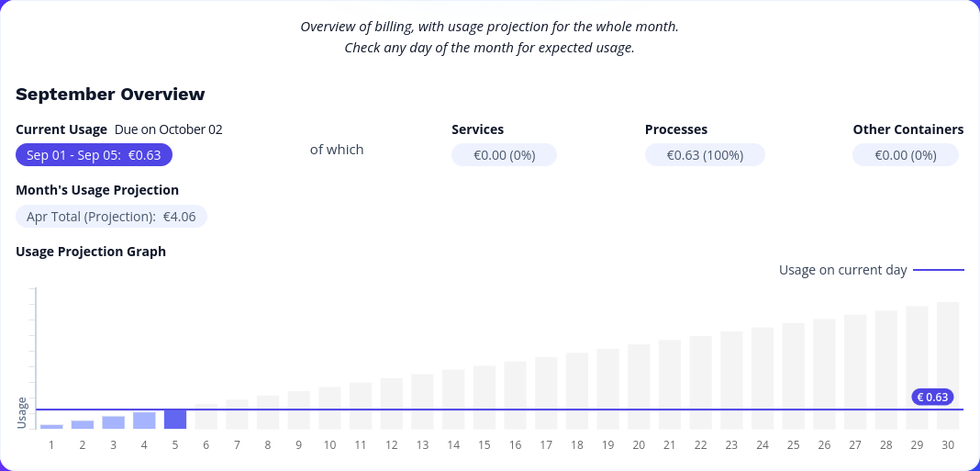This screenshot has width=980, height=471.
Task: Click the projected bar for day 30
Action: click(948, 365)
